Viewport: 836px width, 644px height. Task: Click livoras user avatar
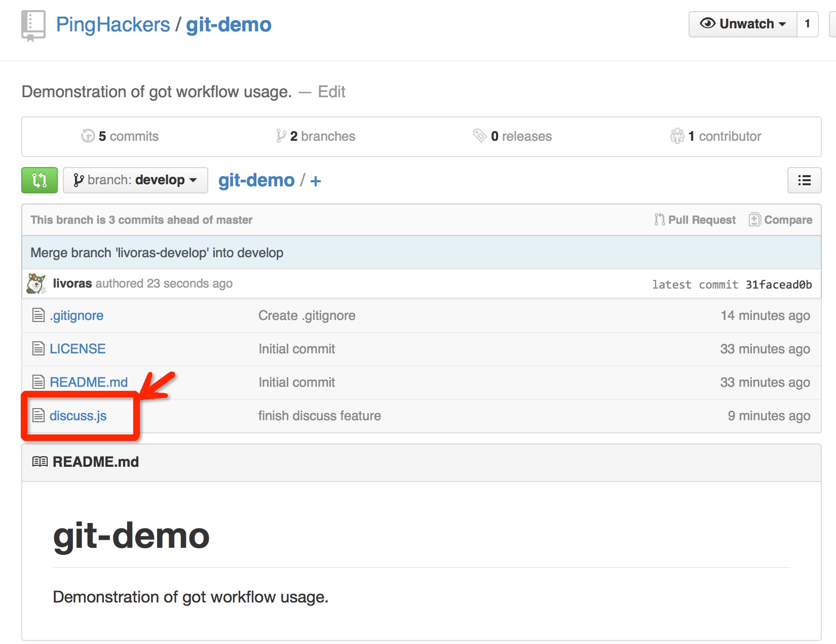click(36, 284)
